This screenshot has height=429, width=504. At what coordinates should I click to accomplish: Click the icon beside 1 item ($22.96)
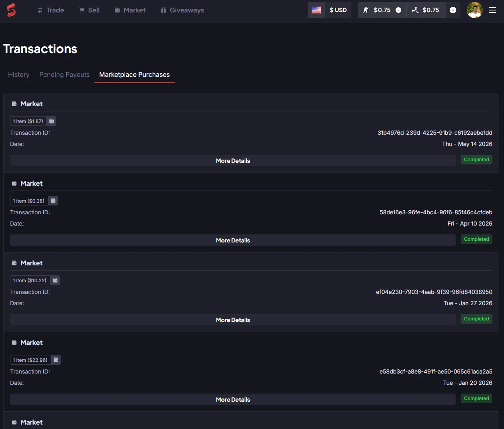pos(56,360)
